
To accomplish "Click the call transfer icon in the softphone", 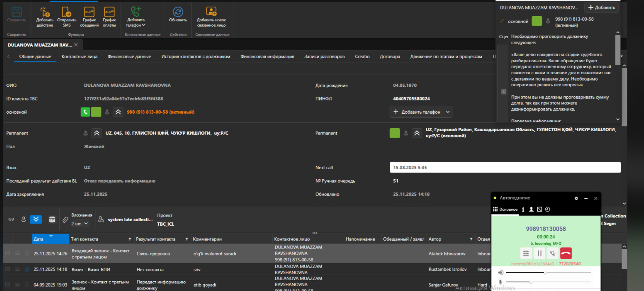I will 552,253.
